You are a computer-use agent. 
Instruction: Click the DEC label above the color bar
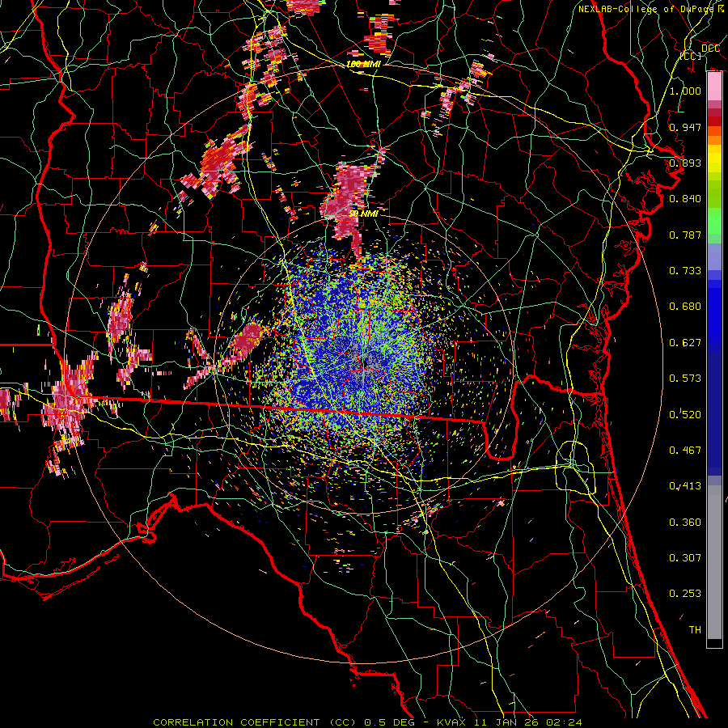pyautogui.click(x=710, y=49)
